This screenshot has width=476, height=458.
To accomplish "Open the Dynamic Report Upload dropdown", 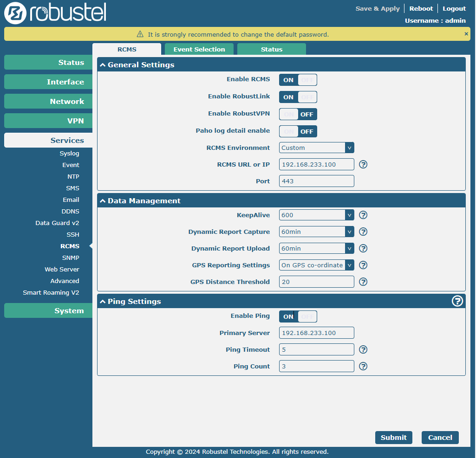I will [x=316, y=248].
